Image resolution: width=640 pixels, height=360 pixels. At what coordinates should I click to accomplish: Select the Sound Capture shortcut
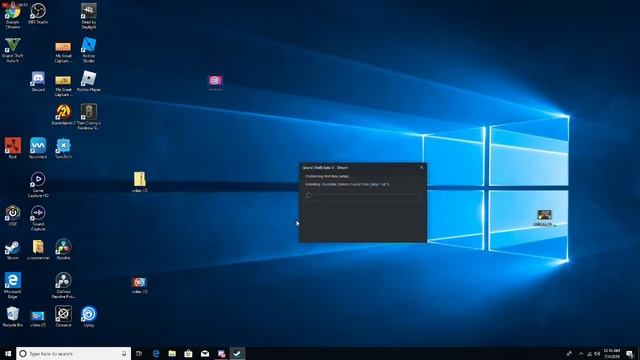[x=38, y=218]
